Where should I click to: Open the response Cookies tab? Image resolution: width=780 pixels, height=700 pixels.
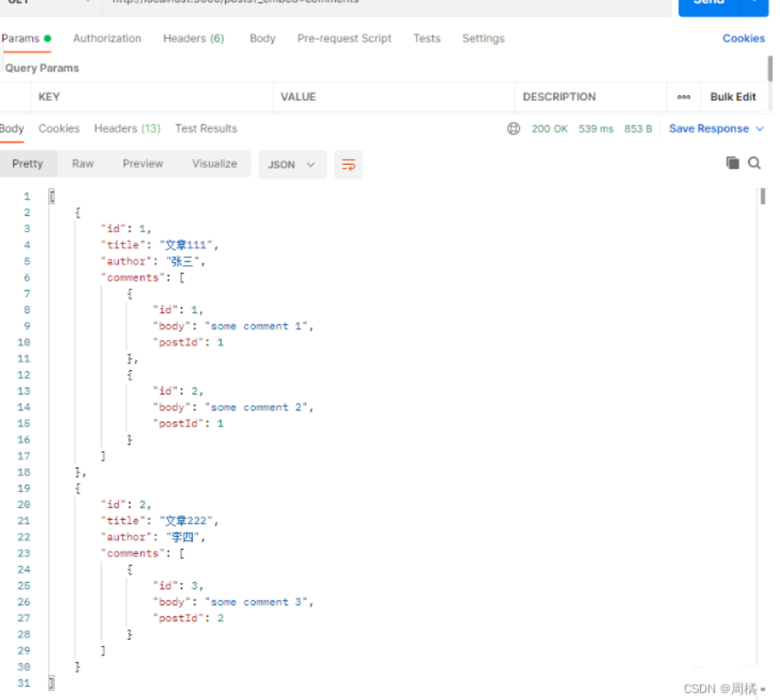(59, 128)
